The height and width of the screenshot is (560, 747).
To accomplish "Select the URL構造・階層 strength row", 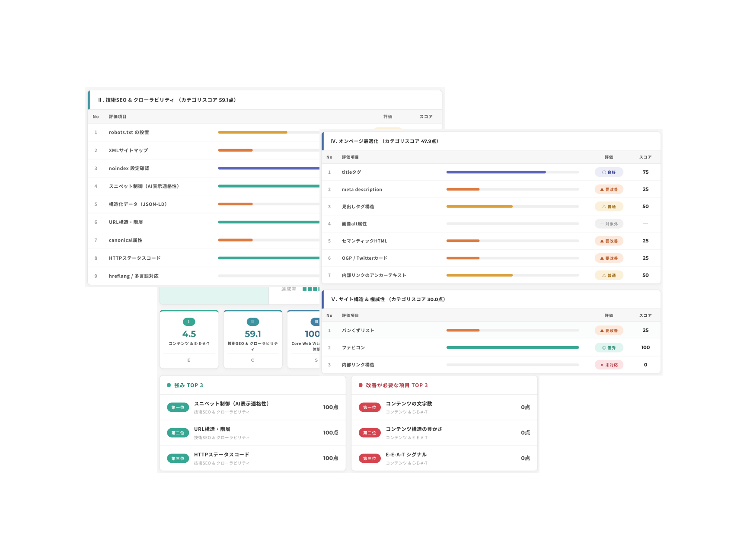I will [252, 433].
